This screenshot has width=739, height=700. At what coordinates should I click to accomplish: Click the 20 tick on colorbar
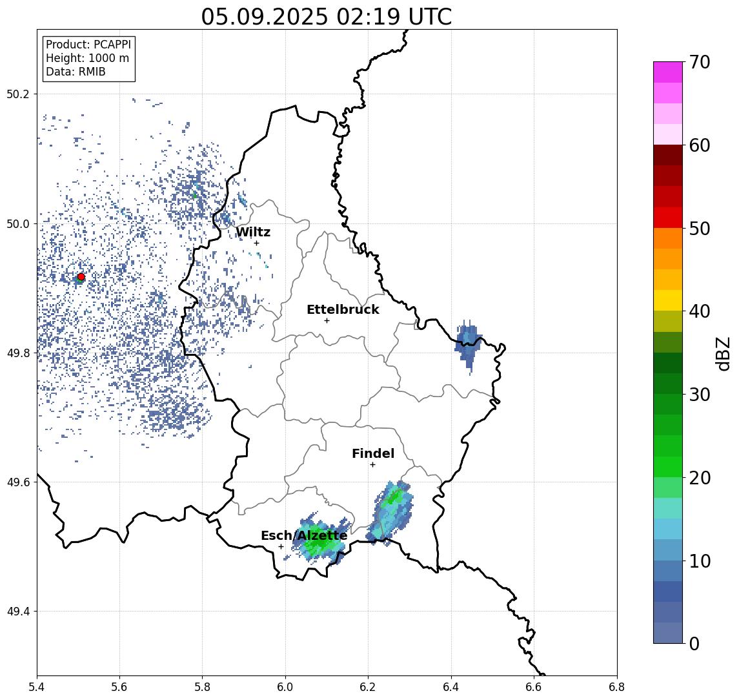[699, 477]
